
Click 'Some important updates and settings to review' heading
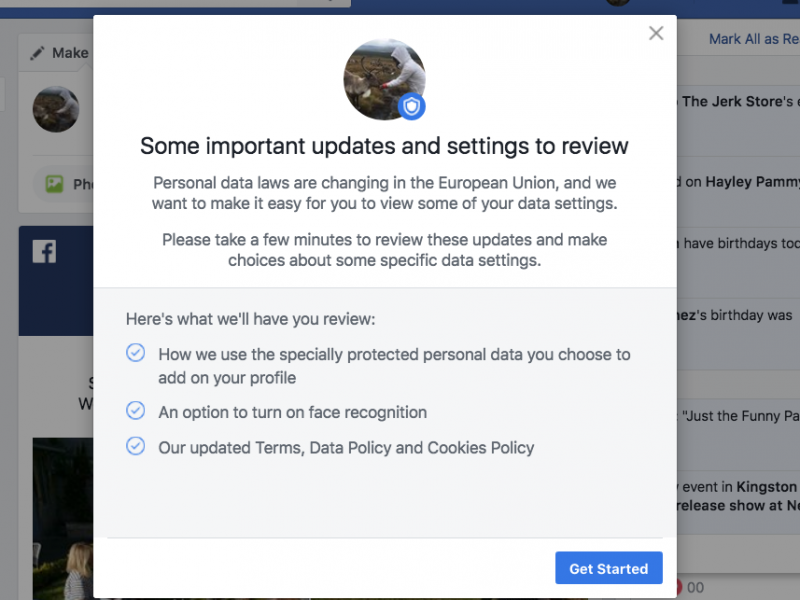click(x=384, y=146)
